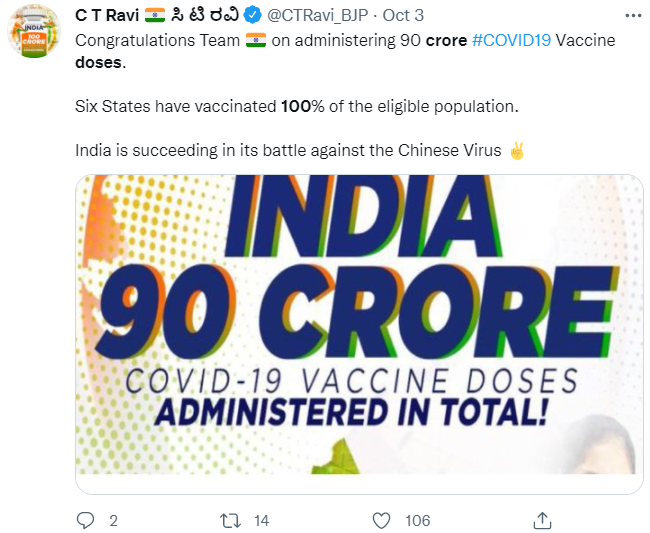Click the like count of 106
The image size is (650, 533).
pyautogui.click(x=417, y=520)
